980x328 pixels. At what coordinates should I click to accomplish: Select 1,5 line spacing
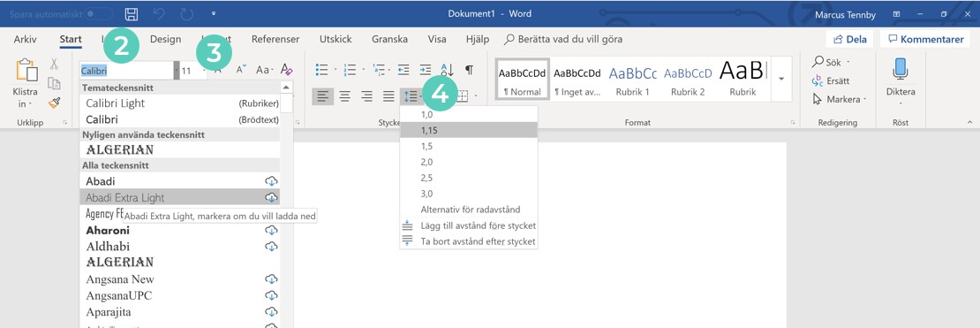(x=469, y=146)
